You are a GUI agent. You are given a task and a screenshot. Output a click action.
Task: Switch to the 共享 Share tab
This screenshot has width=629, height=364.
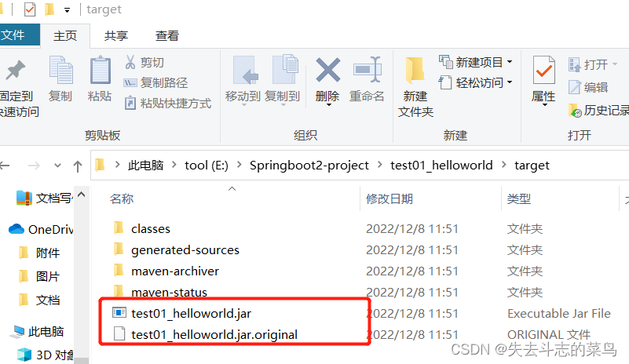(x=116, y=35)
